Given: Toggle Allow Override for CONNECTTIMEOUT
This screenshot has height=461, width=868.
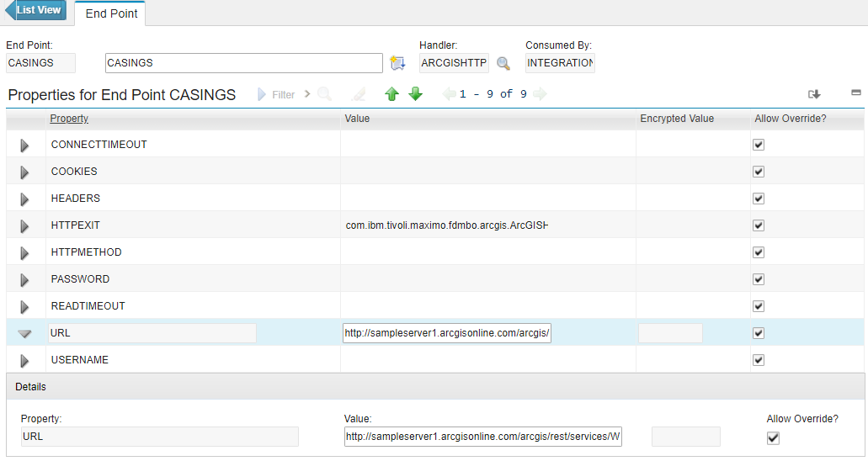Looking at the screenshot, I should [759, 145].
